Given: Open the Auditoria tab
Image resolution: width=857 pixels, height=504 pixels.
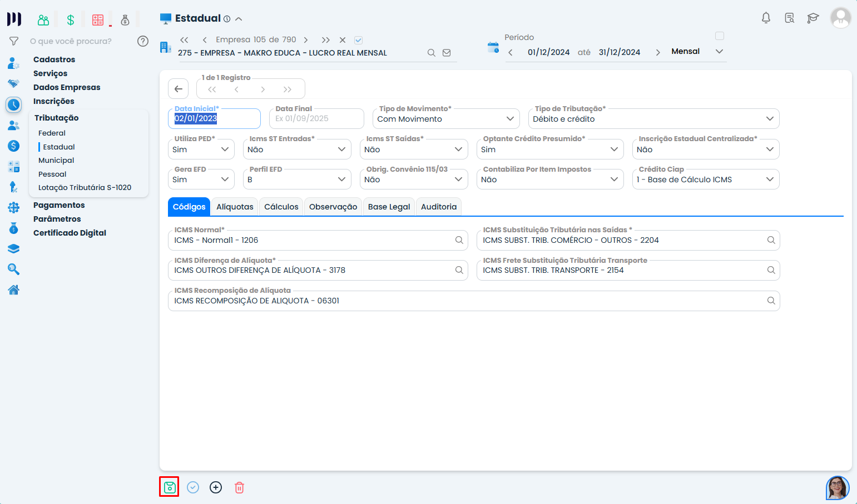Looking at the screenshot, I should click(x=438, y=207).
